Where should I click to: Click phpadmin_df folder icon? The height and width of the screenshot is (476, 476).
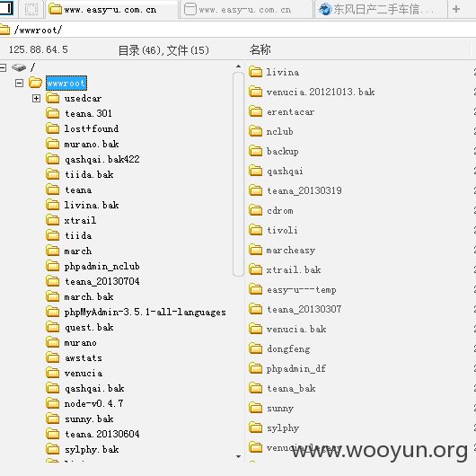point(256,368)
